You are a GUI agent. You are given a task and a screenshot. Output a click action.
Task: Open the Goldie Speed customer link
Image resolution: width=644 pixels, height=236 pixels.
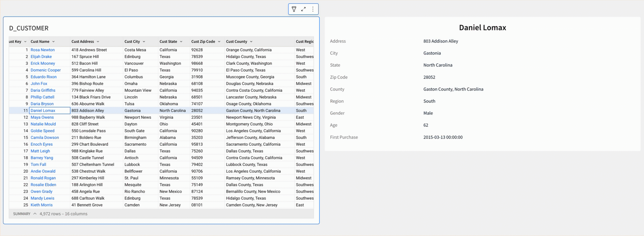pos(43,131)
